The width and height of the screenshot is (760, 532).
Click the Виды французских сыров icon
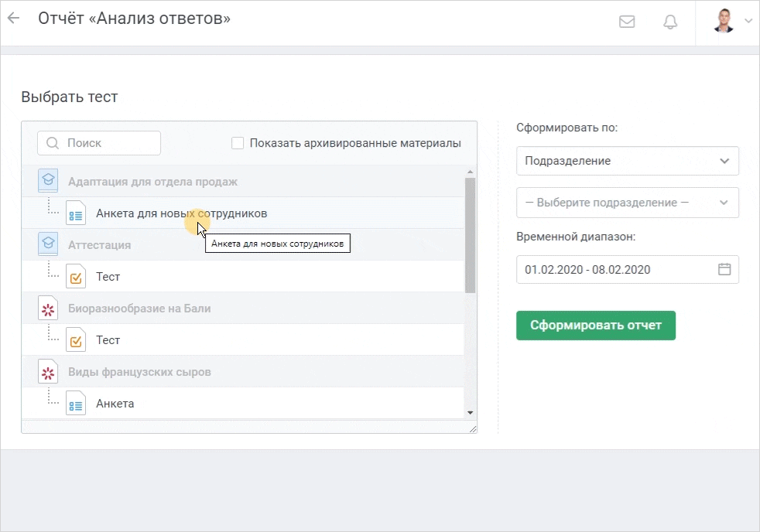tap(48, 372)
